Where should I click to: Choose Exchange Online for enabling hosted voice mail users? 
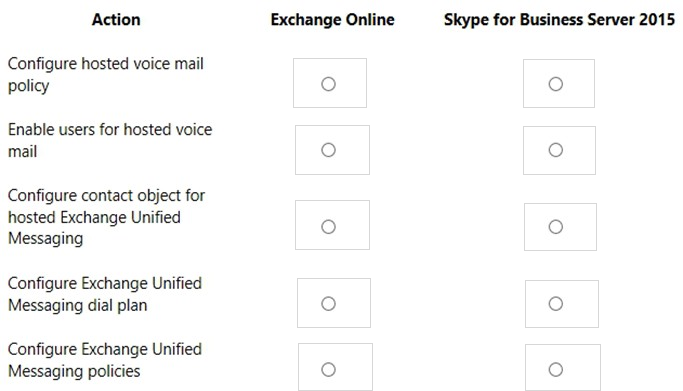click(328, 150)
